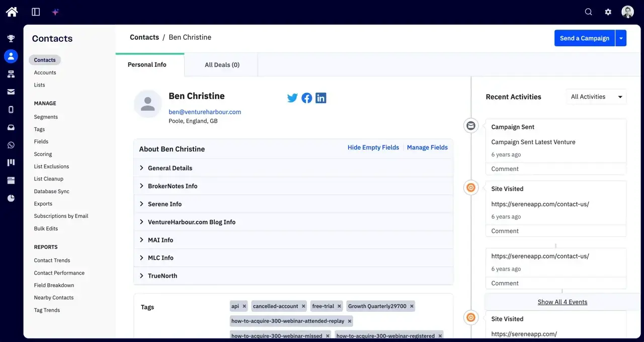The height and width of the screenshot is (342, 644).
Task: Click the Manage Fields link
Action: click(427, 147)
